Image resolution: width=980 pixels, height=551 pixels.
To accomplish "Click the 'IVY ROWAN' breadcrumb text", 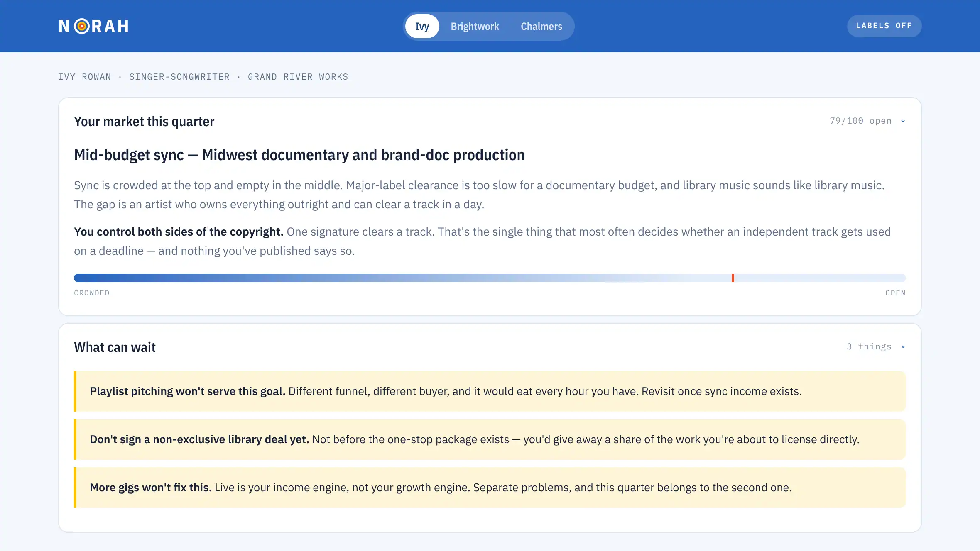I will coord(85,77).
